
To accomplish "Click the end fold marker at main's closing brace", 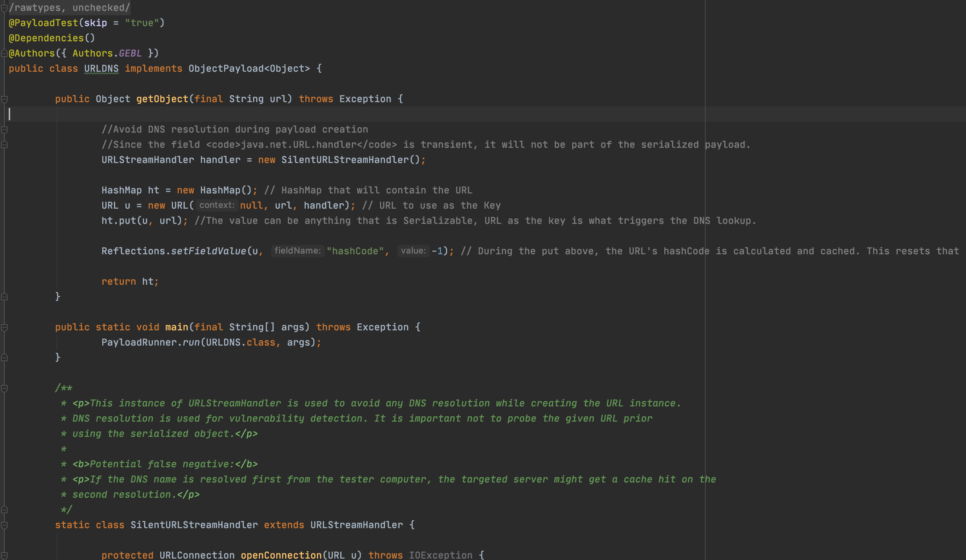I will tap(5, 358).
